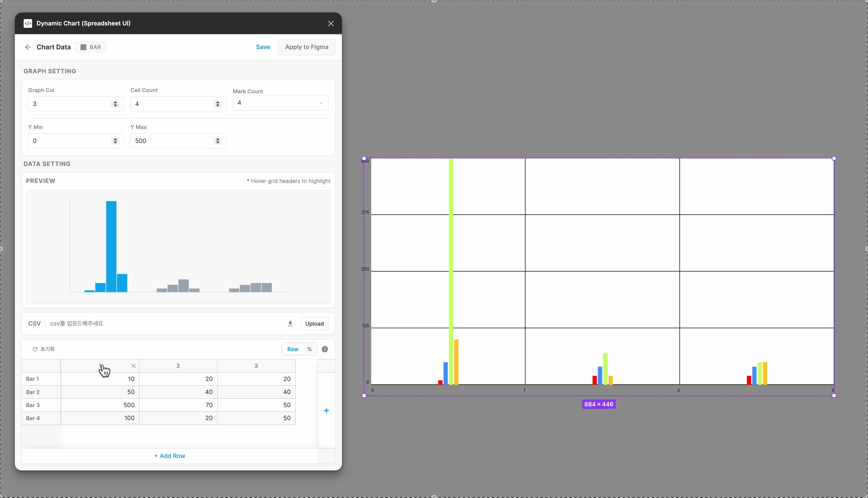
Task: Save the chart data
Action: [x=263, y=47]
